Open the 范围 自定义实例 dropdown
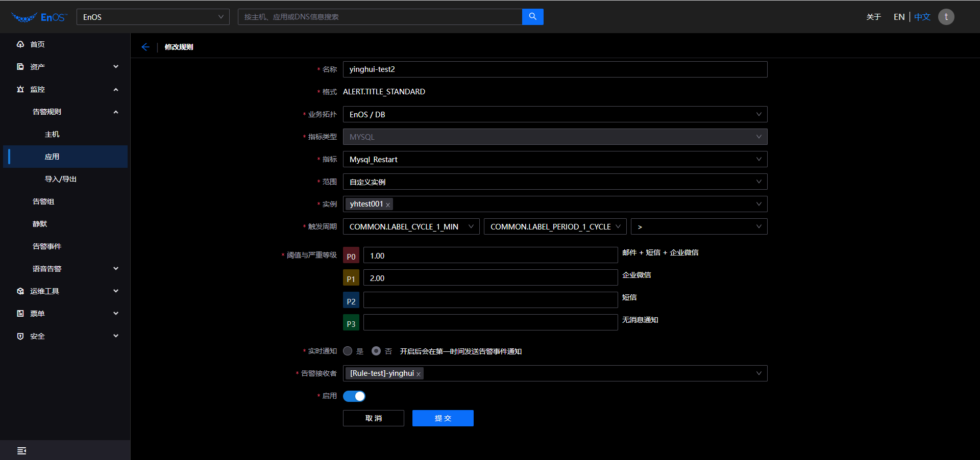 (555, 182)
